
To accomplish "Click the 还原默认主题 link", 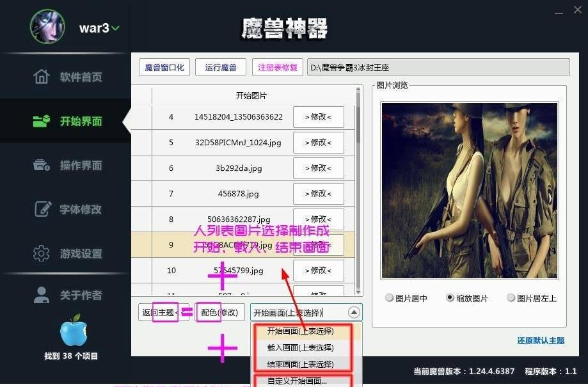I will tap(541, 340).
